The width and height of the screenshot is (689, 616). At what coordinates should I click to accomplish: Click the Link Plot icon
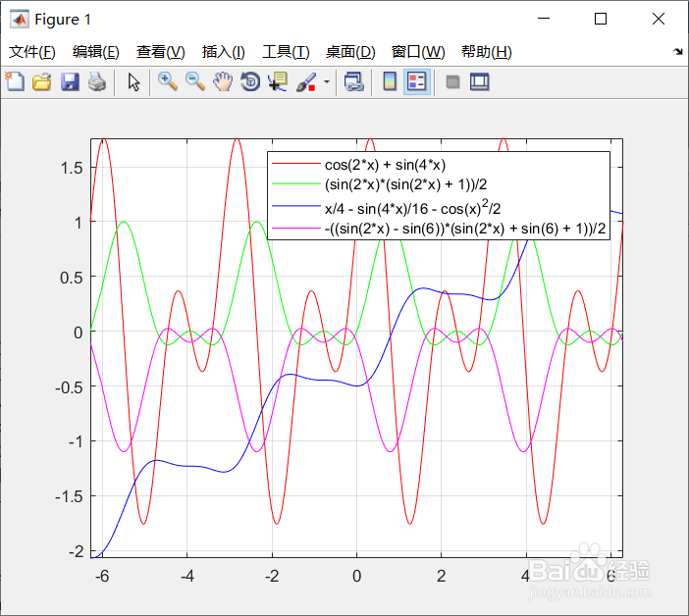(x=354, y=82)
